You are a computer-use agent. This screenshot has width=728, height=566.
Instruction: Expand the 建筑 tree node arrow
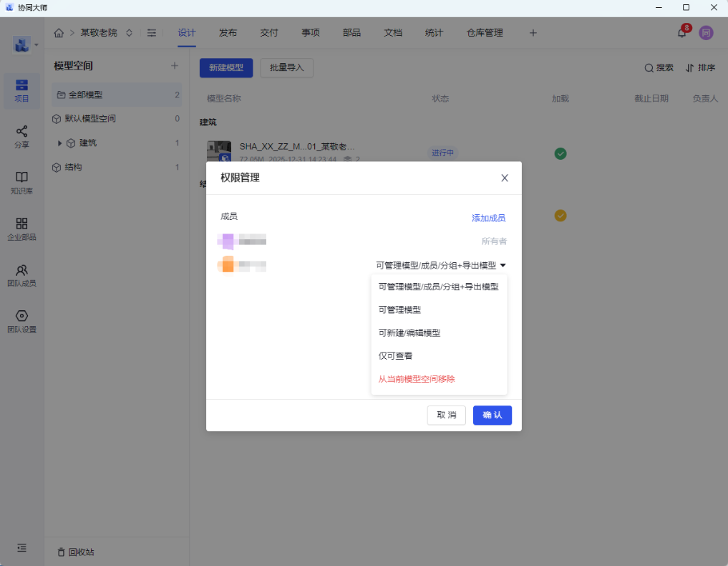point(60,143)
